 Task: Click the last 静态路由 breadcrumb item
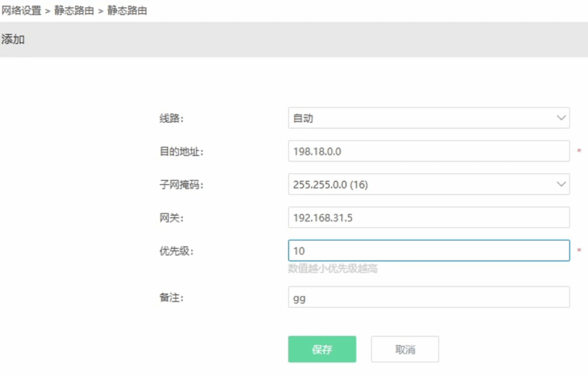(x=127, y=11)
